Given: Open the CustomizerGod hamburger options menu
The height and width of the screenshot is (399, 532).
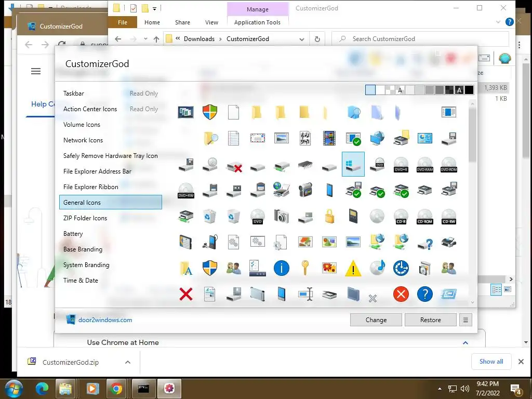Looking at the screenshot, I should [465, 320].
